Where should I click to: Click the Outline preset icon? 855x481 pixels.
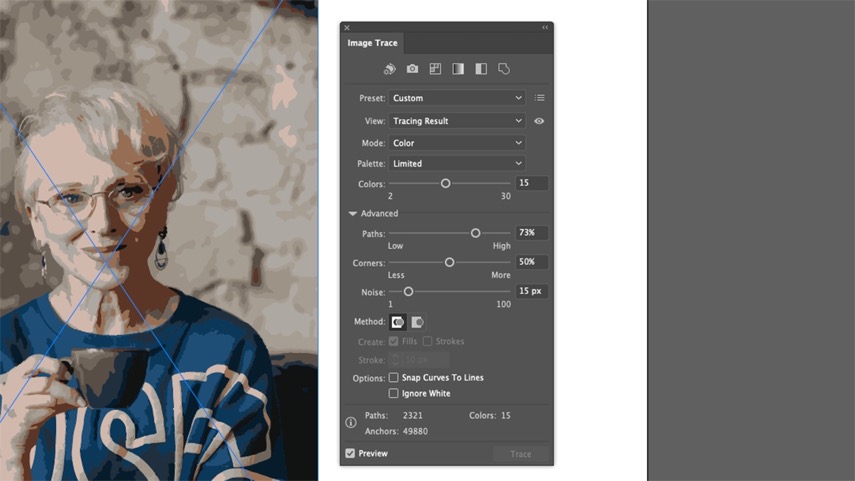(x=504, y=69)
